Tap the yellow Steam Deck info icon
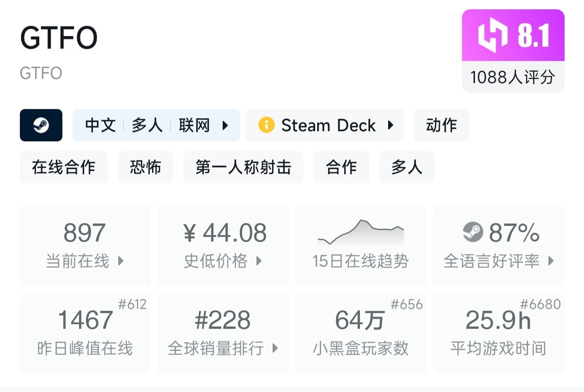 pyautogui.click(x=266, y=125)
